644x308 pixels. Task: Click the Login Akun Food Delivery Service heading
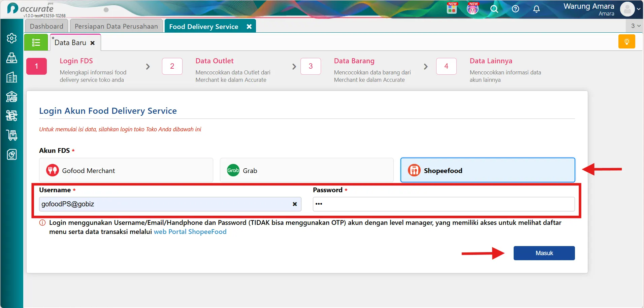coord(108,111)
